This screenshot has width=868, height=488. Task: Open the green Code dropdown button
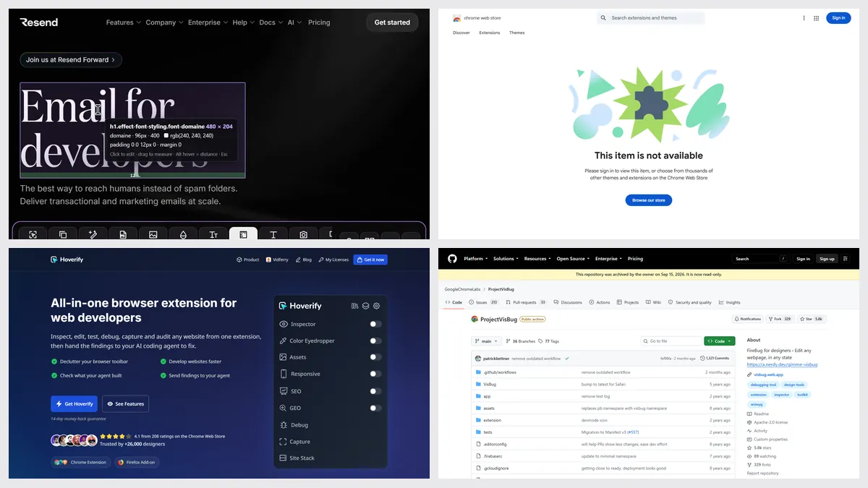click(719, 341)
